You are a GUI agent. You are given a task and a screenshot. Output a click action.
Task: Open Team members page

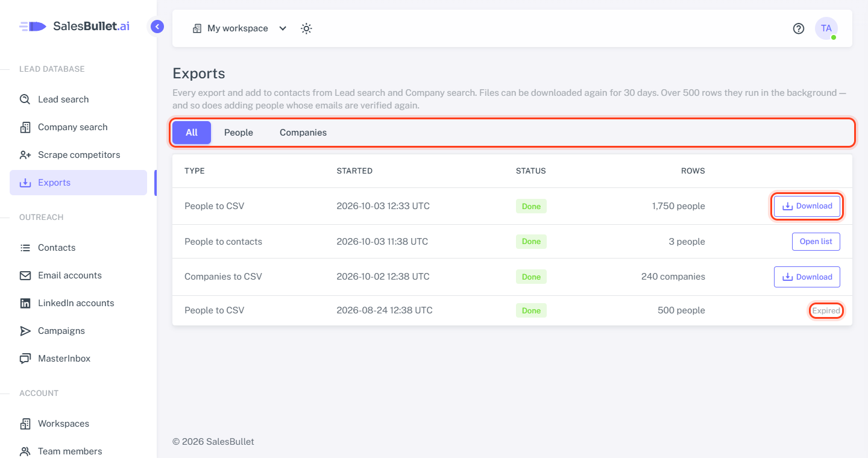pos(78,451)
